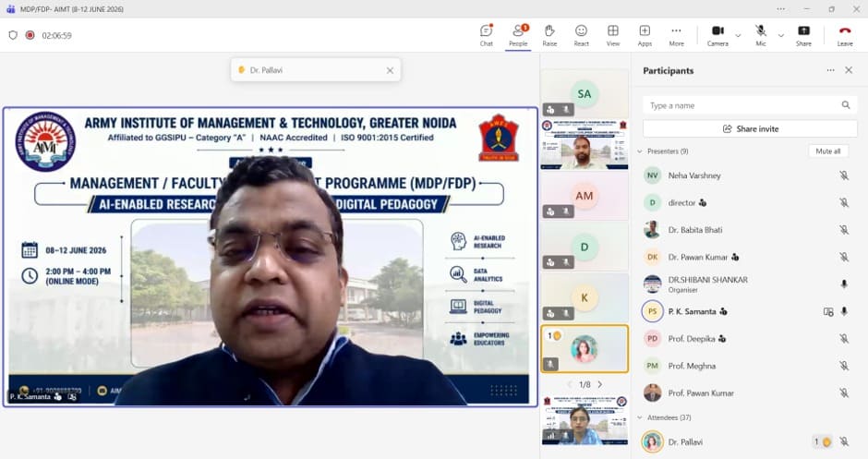Click the shield security icon
This screenshot has width=868, height=459.
click(13, 35)
